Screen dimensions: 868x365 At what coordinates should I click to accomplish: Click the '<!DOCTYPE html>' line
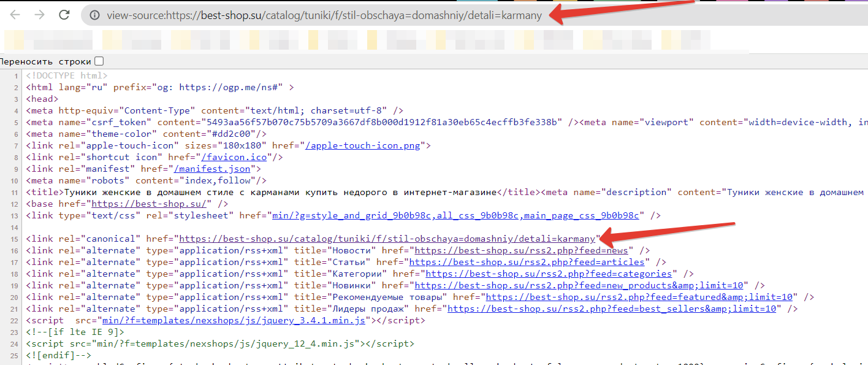[x=67, y=75]
